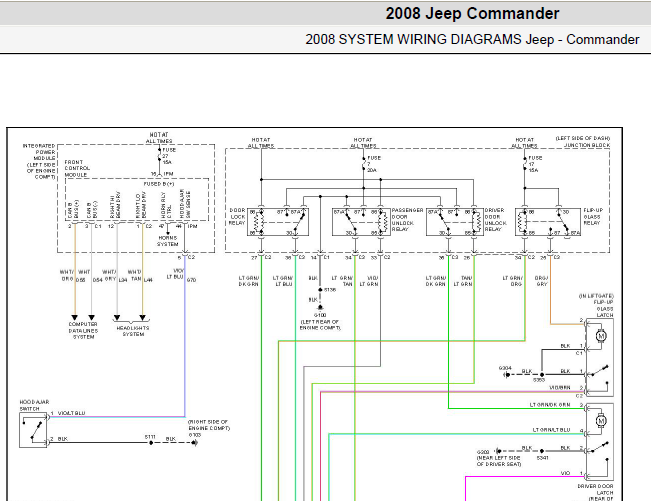Click the 'G304' ground label
The image size is (651, 501).
tap(505, 368)
